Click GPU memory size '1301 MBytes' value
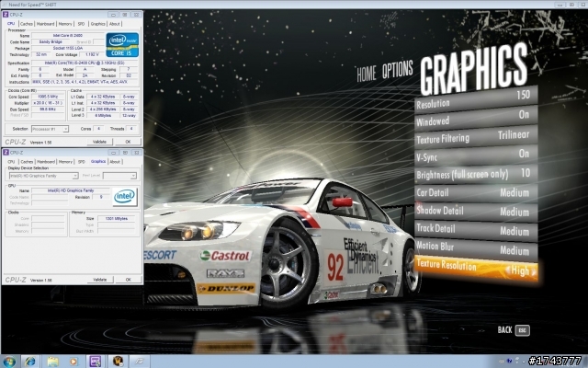 (x=117, y=219)
